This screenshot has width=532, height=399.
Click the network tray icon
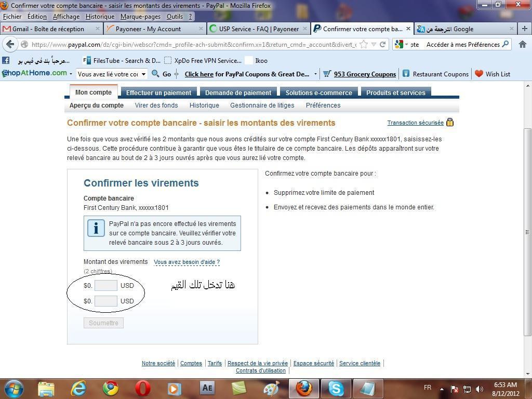click(x=467, y=389)
